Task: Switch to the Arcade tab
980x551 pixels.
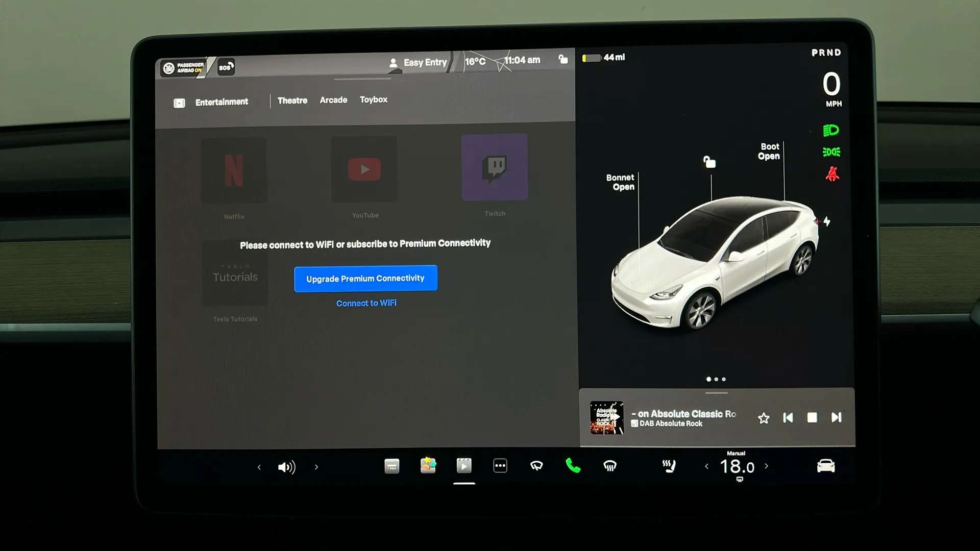Action: (x=333, y=100)
